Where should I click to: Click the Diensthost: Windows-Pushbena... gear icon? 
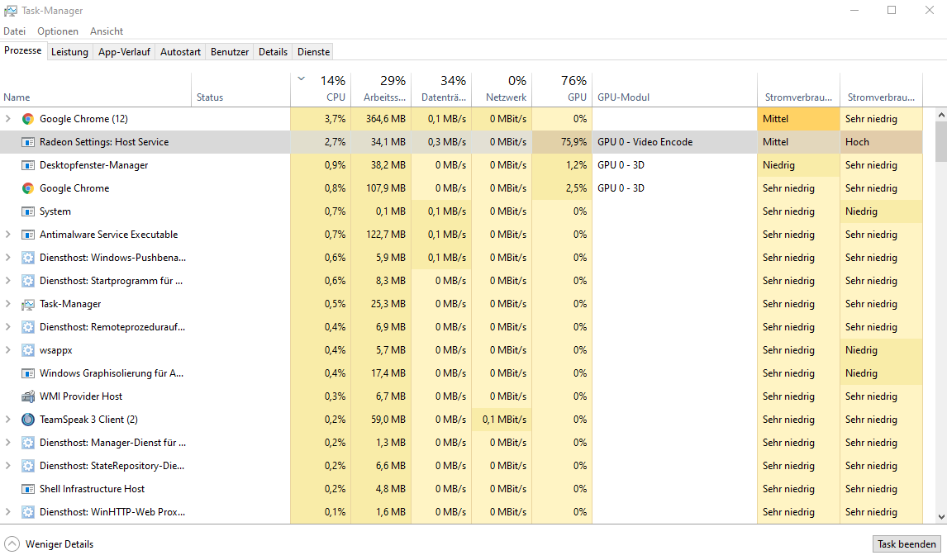click(x=28, y=258)
